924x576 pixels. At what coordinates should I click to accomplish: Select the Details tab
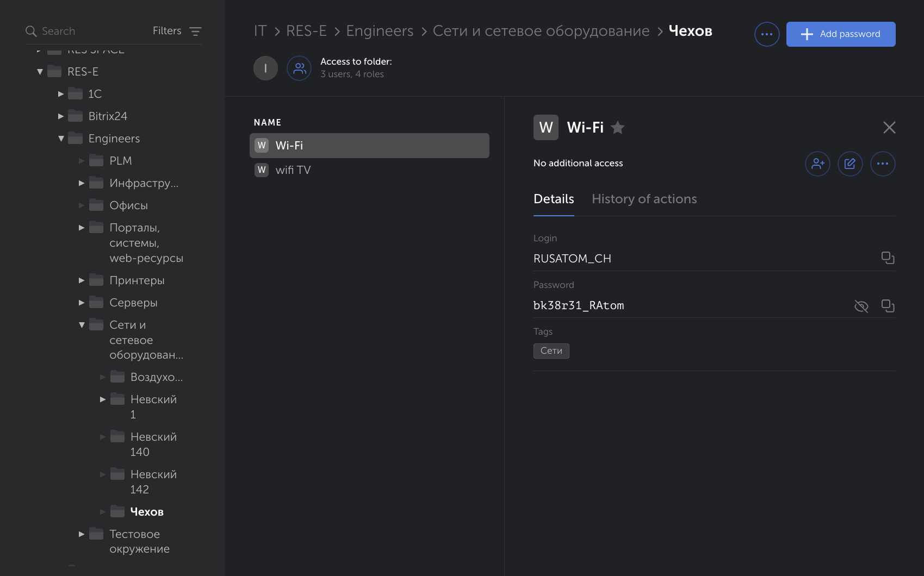[553, 199]
